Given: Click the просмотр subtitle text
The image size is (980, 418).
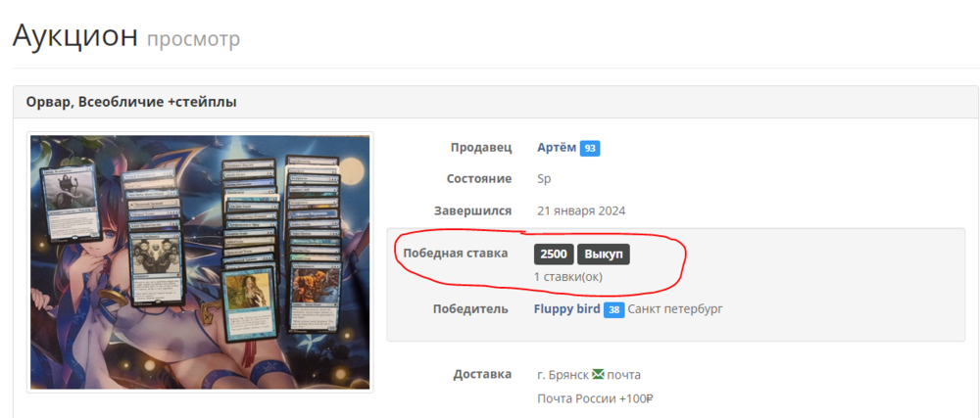Looking at the screenshot, I should (x=193, y=39).
